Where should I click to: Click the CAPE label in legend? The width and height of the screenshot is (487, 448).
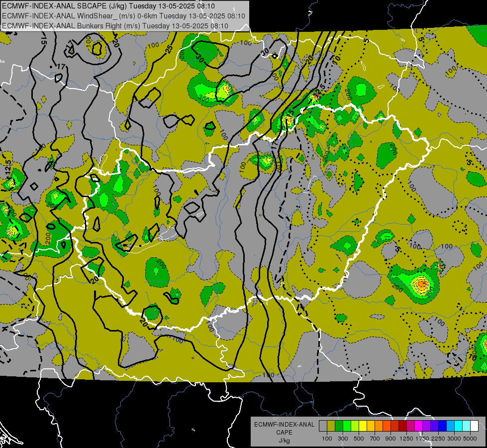point(284,433)
